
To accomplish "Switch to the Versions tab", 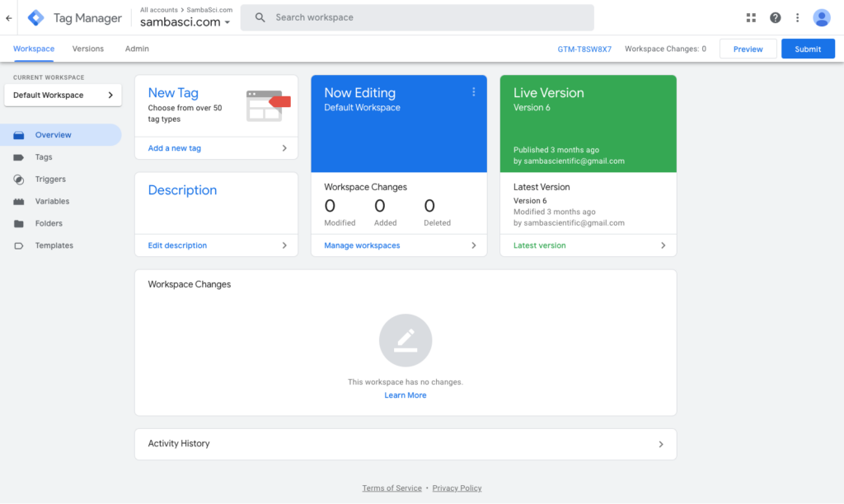I will [x=87, y=49].
